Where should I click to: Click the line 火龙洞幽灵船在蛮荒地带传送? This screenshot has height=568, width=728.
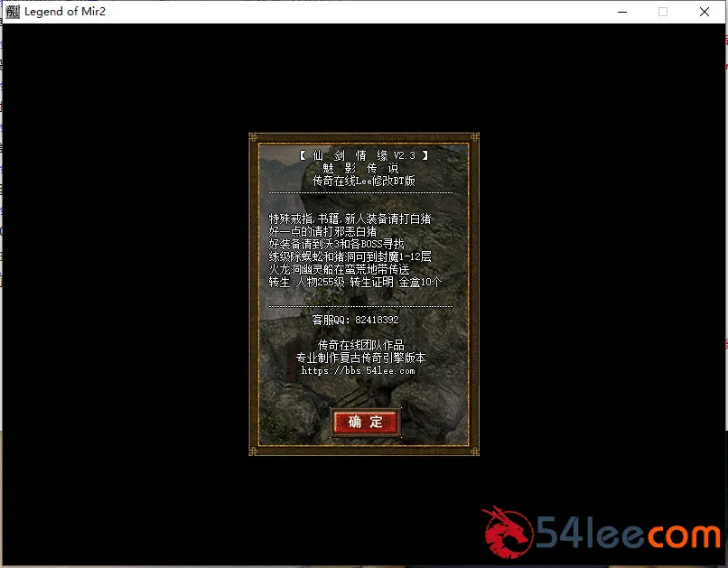coord(339,269)
